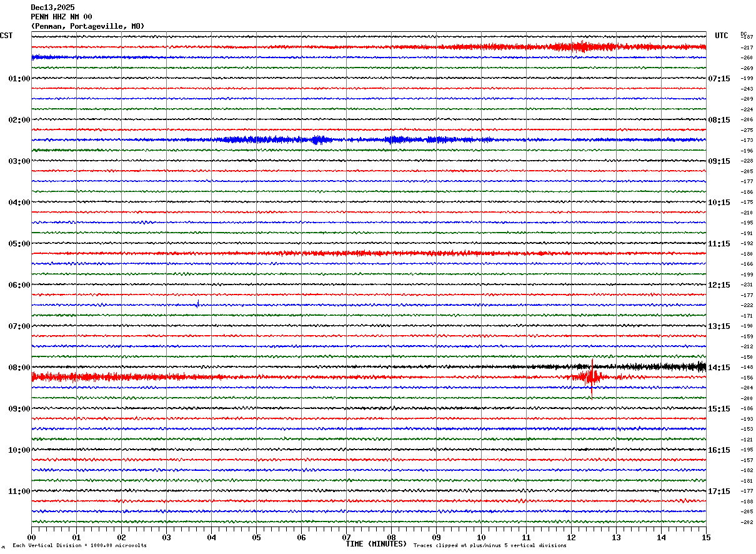Click the small blue spike on the 06:30 trace
Viewport: 756px width, 554px height.
coord(198,304)
